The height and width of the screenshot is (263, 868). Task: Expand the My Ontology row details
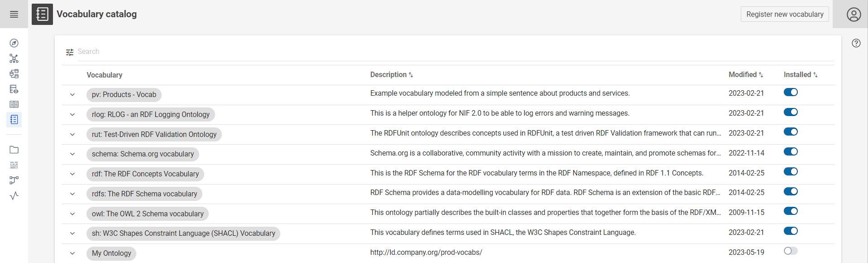[x=72, y=253]
